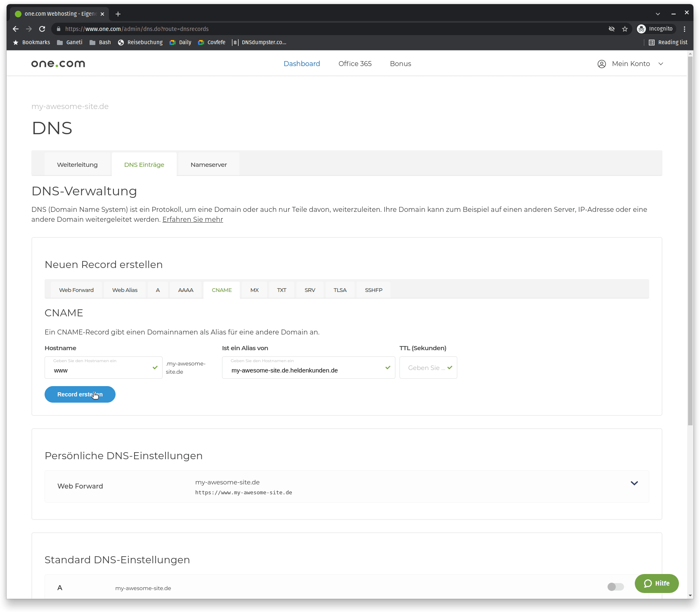
Task: Open a new tab with the plus icon
Action: [x=118, y=14]
